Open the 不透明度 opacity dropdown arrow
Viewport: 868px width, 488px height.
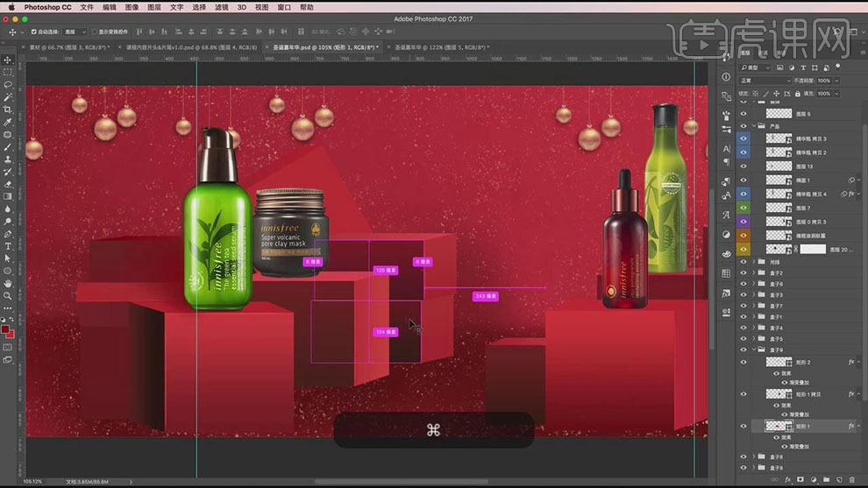(836, 81)
